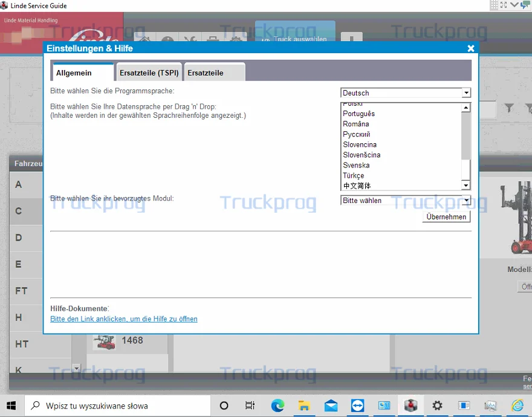Open Windows Settings gear on taskbar

437,406
